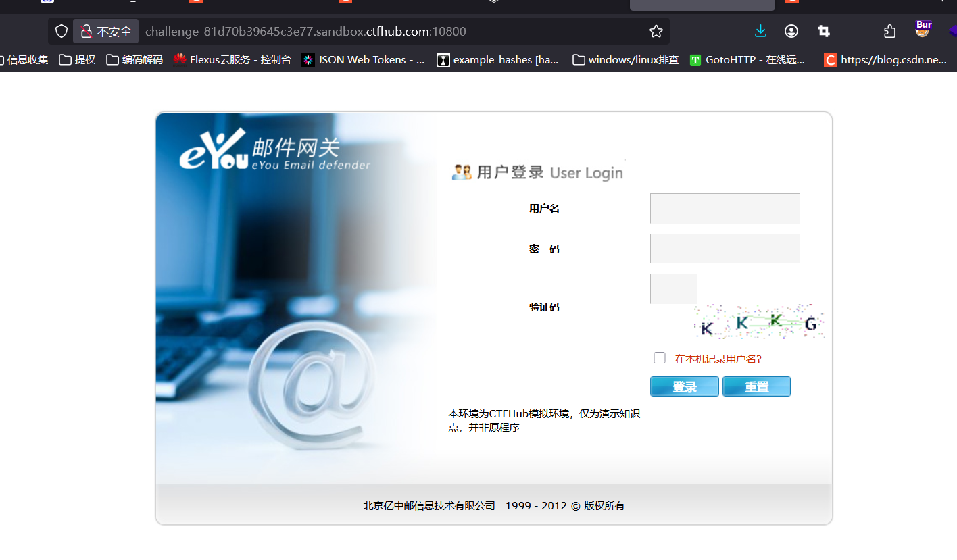Open the Flexus云服务 控制台 bookmark
The height and width of the screenshot is (560, 957).
click(x=232, y=60)
